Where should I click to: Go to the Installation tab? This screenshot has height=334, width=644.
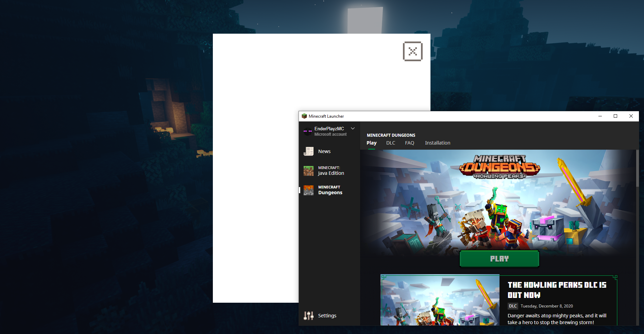click(x=438, y=143)
